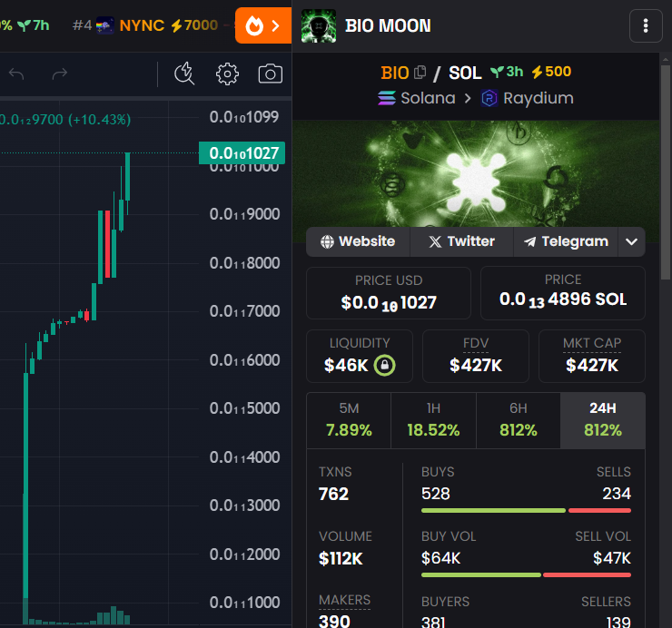
Task: Select the 5M timeframe tab
Action: 349,420
